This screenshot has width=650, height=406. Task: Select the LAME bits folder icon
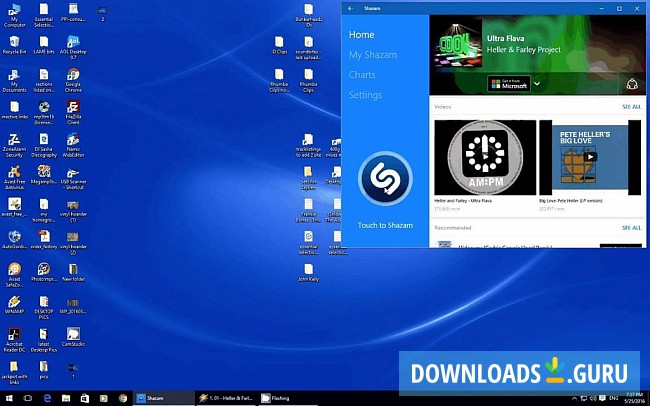pos(44,45)
